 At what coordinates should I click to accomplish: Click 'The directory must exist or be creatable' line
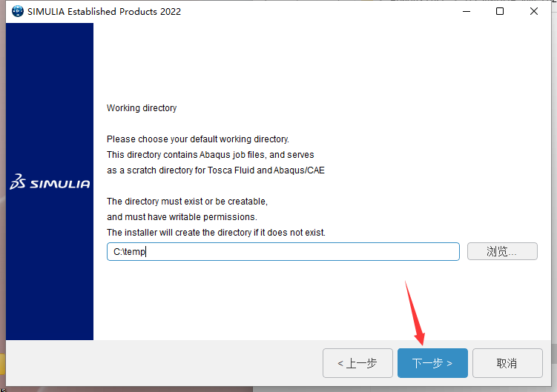(x=187, y=202)
